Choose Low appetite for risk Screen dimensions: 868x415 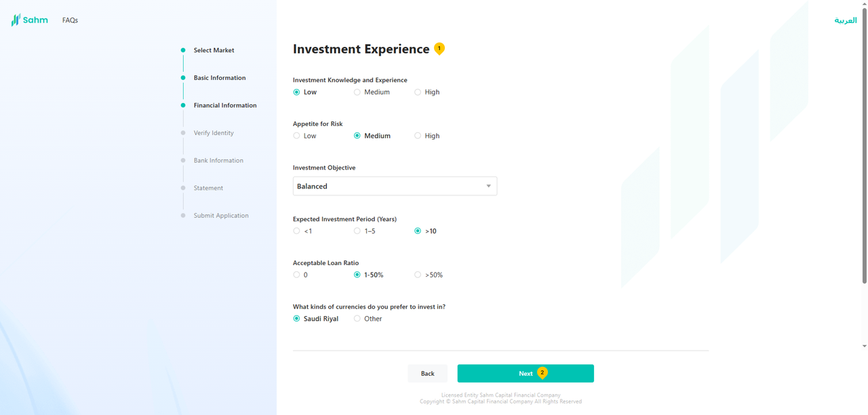pos(296,136)
